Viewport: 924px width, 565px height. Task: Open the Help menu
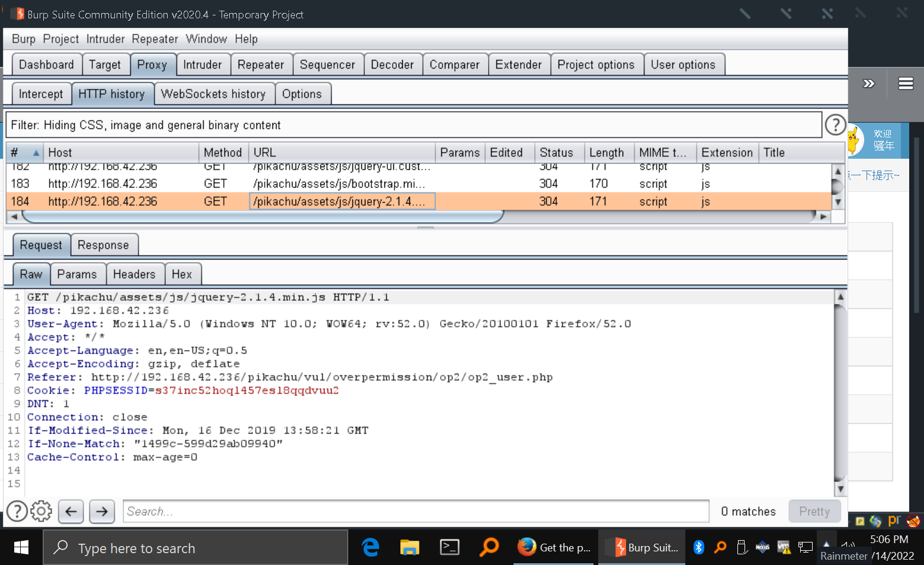[x=246, y=39]
